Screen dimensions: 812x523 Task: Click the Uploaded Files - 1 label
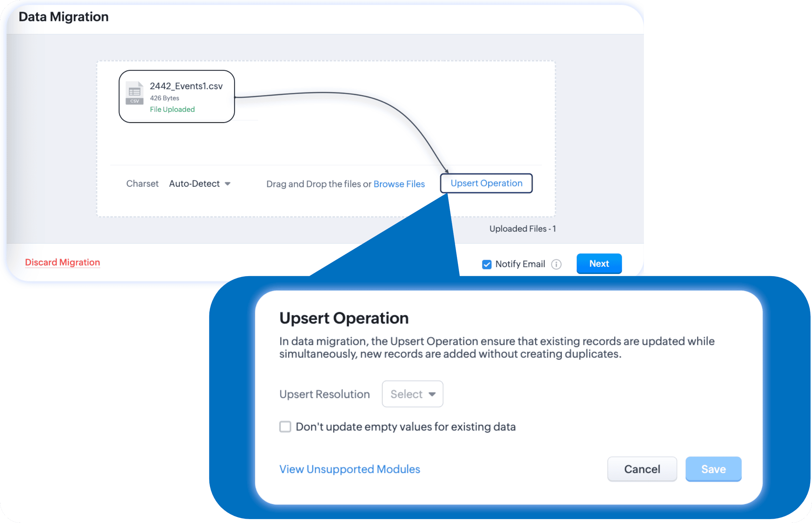coord(522,229)
